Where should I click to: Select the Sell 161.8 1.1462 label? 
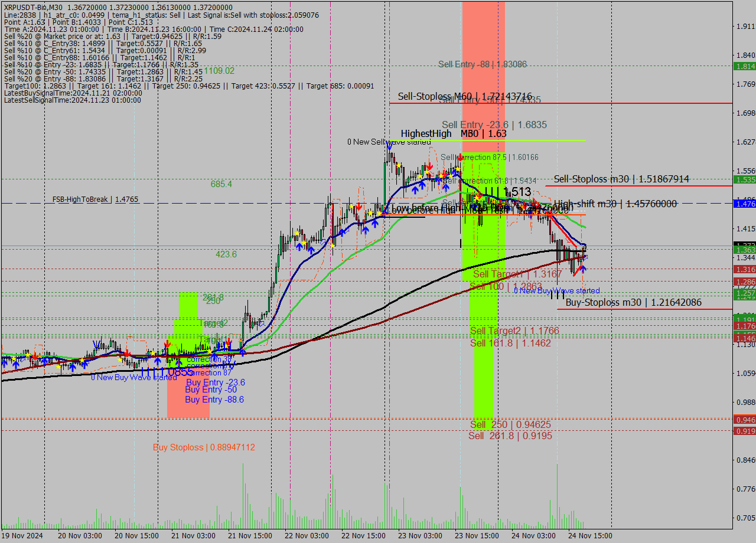[510, 343]
